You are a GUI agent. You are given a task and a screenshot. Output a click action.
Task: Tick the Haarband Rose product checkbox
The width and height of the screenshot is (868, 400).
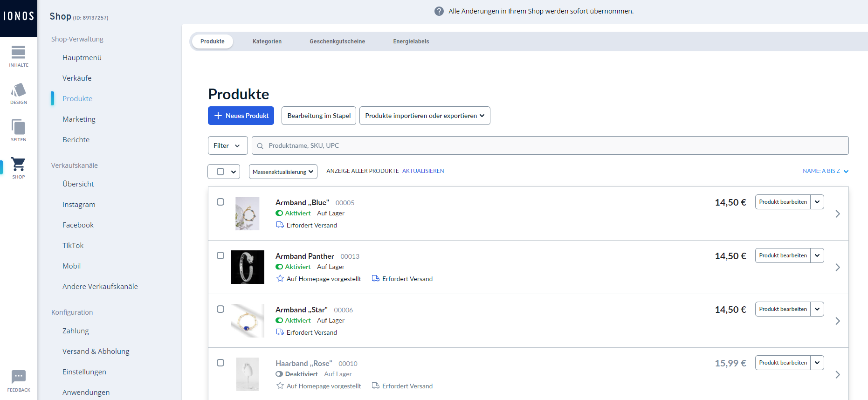[x=220, y=363]
